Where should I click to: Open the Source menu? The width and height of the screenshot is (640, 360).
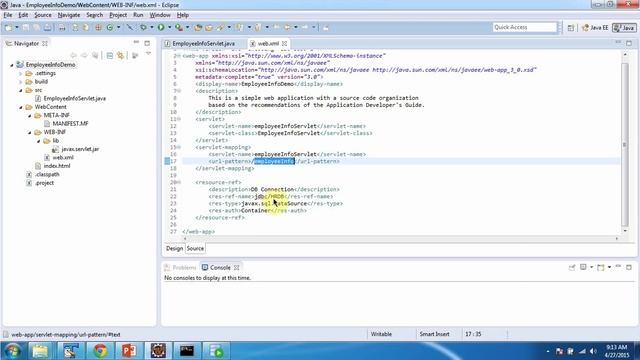point(43,15)
